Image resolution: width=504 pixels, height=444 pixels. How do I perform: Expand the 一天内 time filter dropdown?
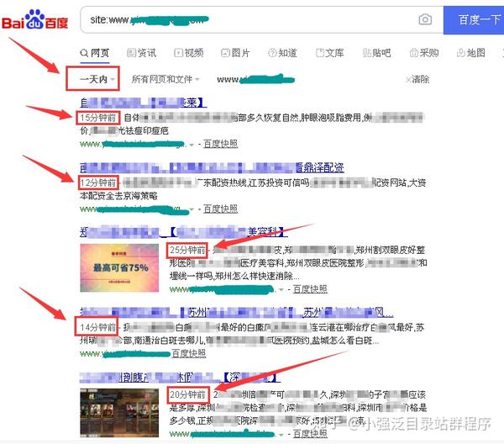click(97, 79)
